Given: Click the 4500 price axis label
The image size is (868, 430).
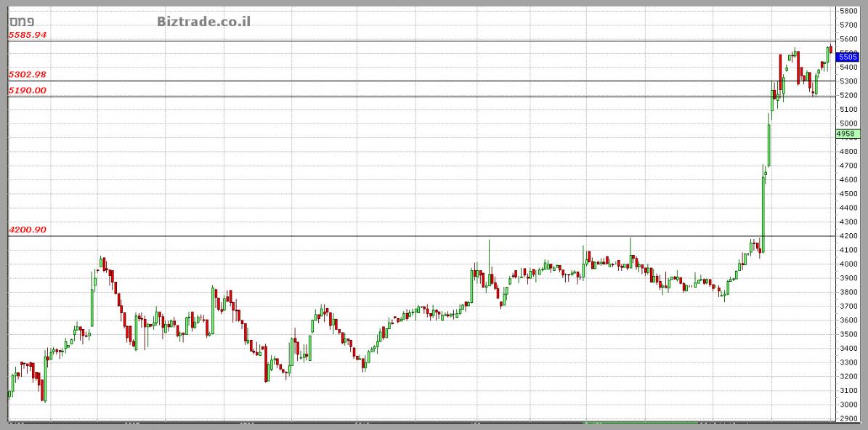Looking at the screenshot, I should (x=848, y=194).
